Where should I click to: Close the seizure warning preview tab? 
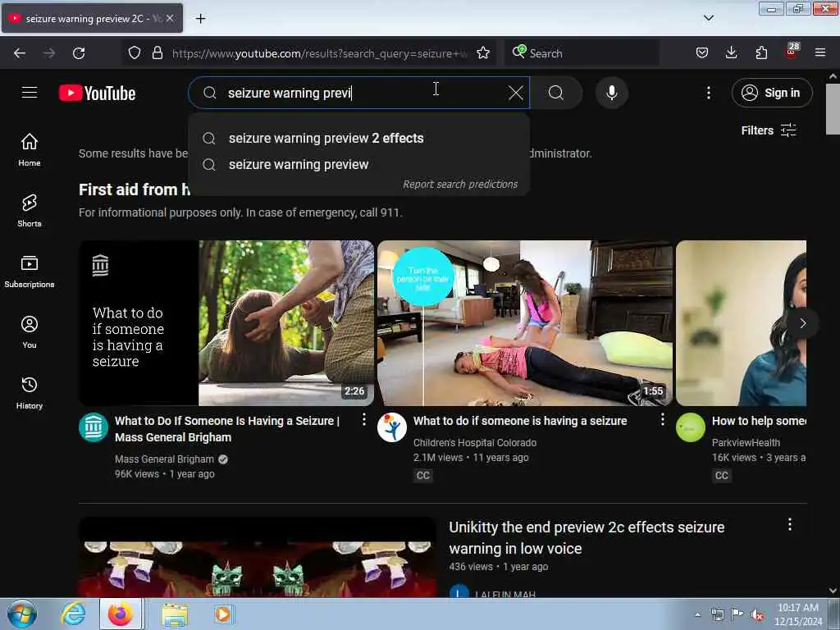(170, 18)
